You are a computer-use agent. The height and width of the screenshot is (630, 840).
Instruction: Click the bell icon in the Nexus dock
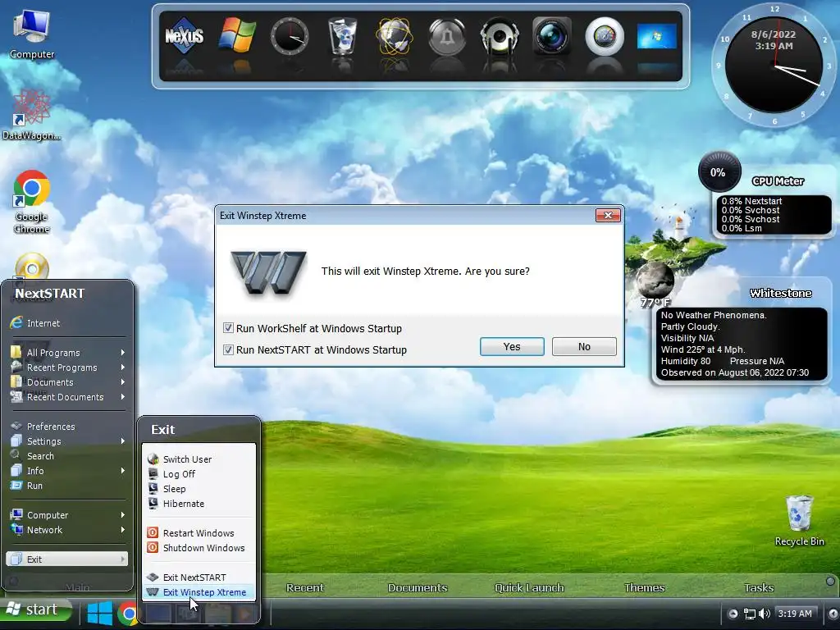(447, 36)
